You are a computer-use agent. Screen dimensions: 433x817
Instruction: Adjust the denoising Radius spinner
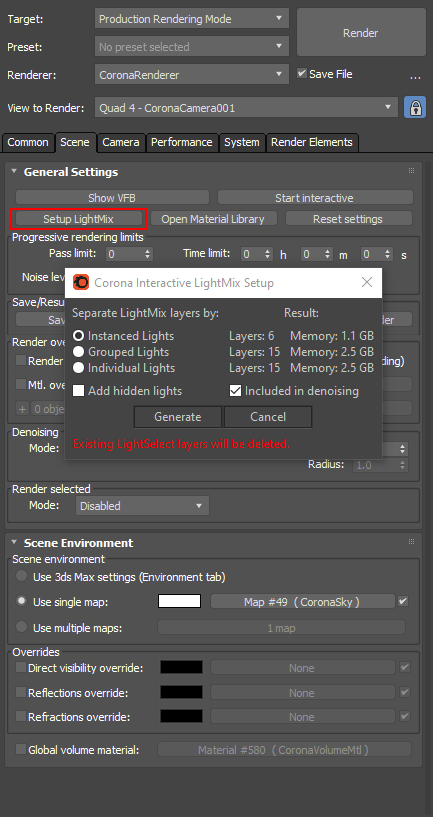point(403,465)
